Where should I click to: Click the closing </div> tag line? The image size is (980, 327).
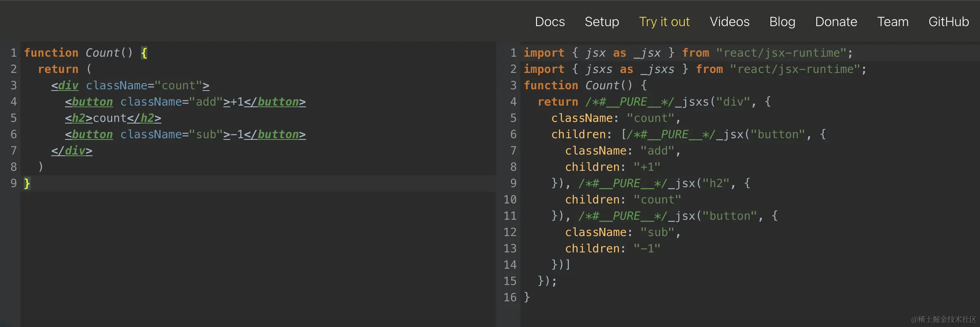click(x=72, y=150)
